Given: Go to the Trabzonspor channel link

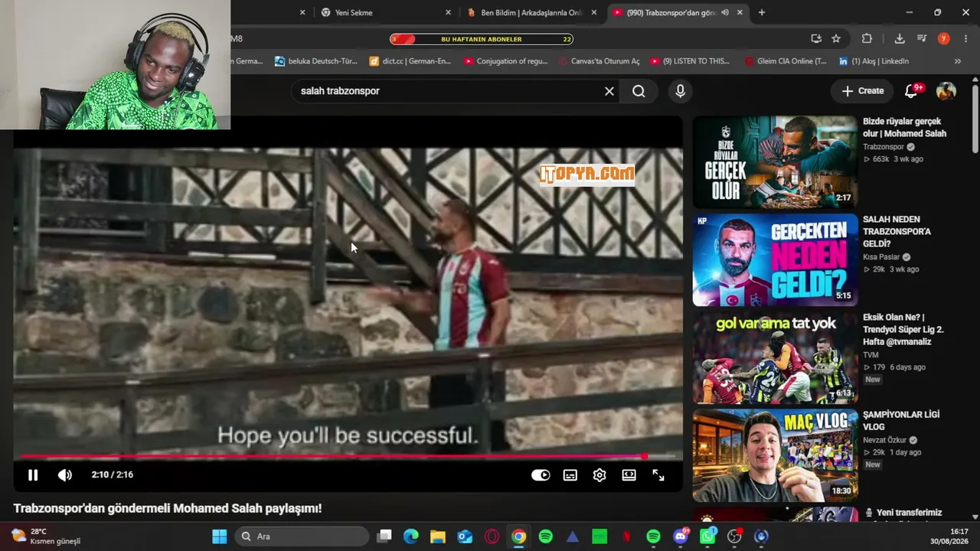Looking at the screenshot, I should 884,147.
